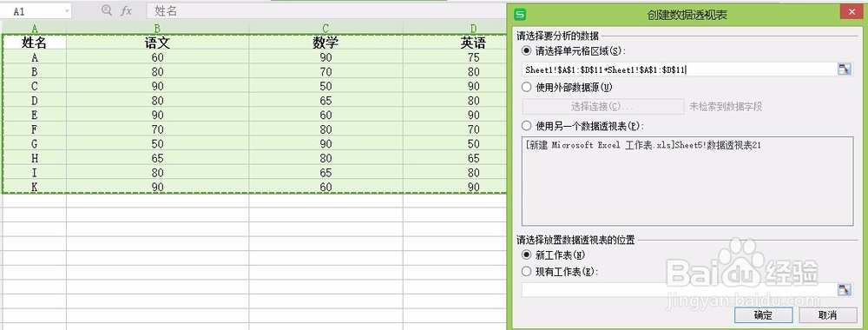868x330 pixels.
Task: Click the 语文 header cell
Action: click(x=158, y=43)
